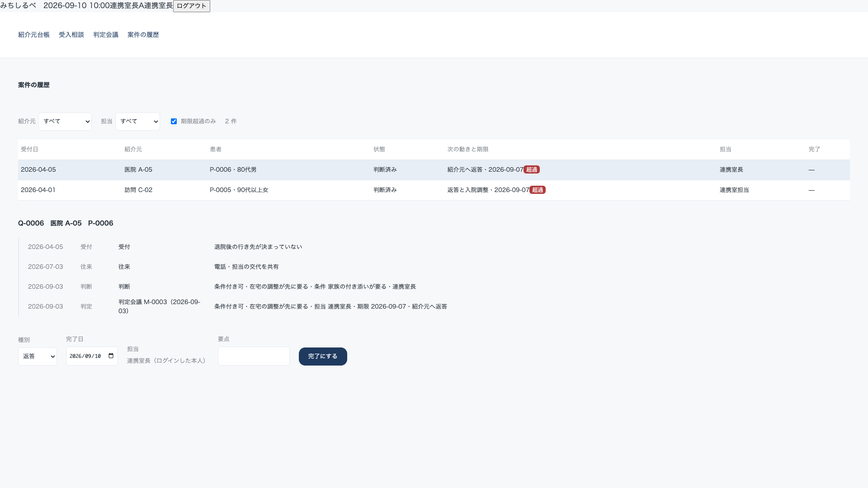This screenshot has width=868, height=488.
Task: Select the row received 2026-04-05
Action: pos(434,170)
